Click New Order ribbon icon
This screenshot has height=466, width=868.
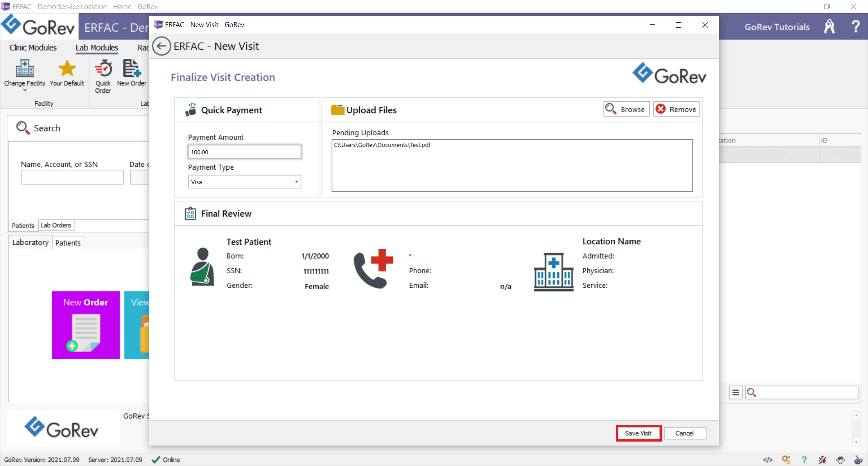pyautogui.click(x=132, y=72)
